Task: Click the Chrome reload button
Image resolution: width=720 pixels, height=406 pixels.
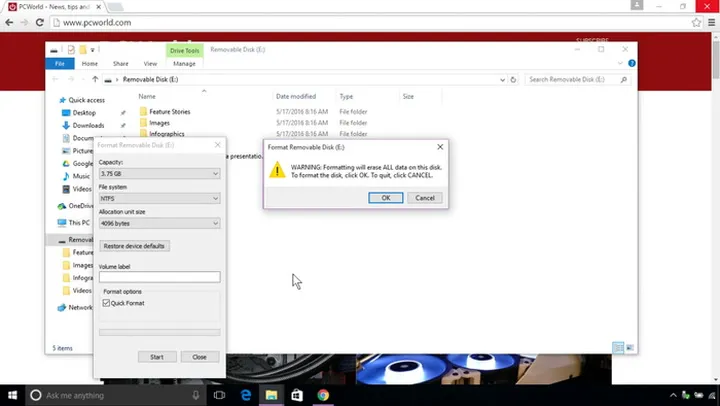Action: coord(39,22)
